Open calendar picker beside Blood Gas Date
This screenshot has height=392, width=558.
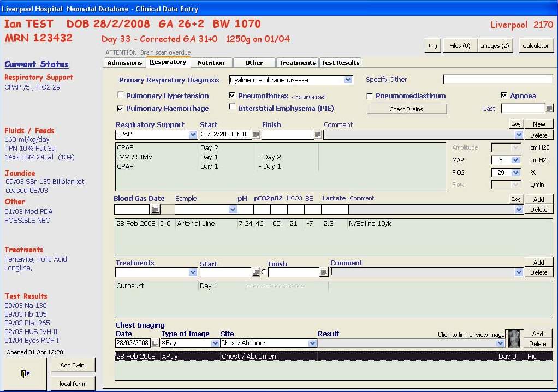pos(155,210)
